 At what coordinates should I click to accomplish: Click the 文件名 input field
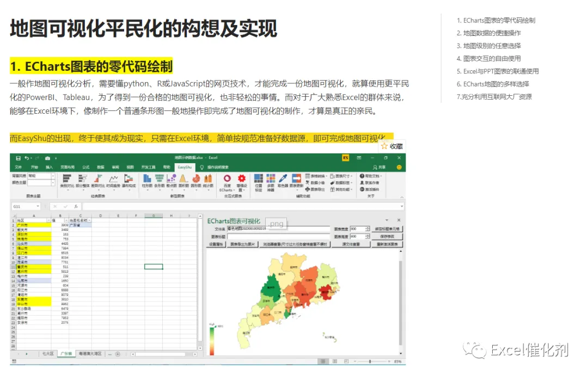pos(278,229)
